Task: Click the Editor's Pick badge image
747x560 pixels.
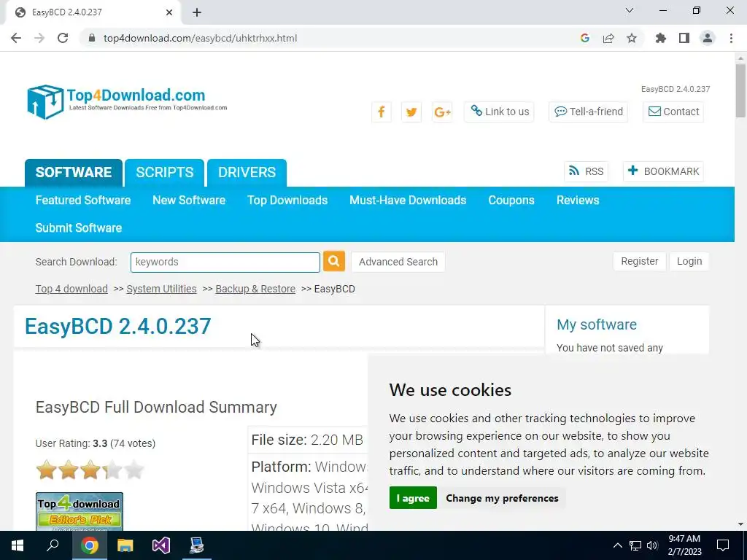Action: coord(80,511)
